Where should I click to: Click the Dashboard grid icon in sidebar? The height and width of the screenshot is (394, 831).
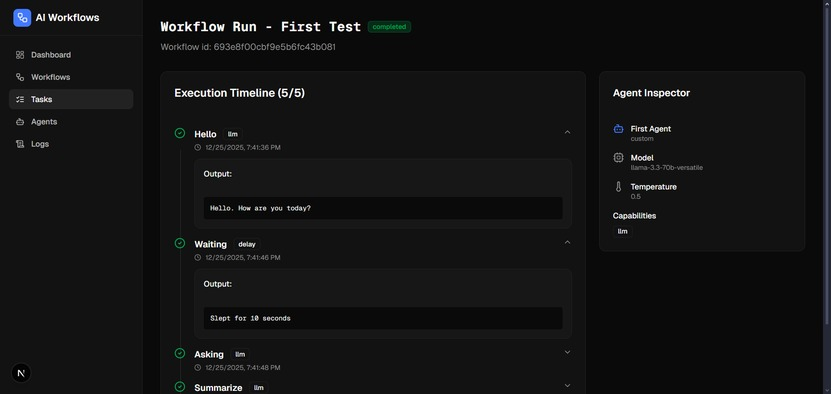(20, 55)
